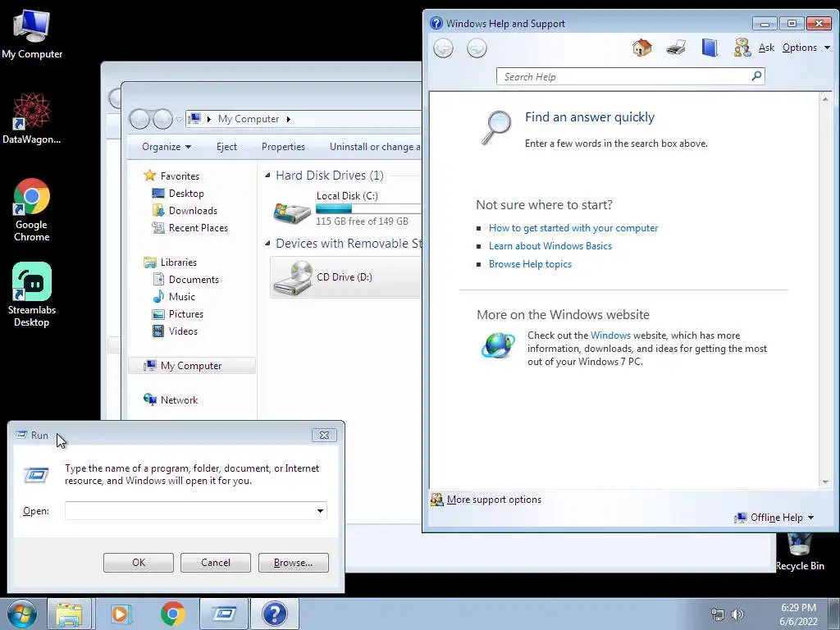Expand the address bar root arrow
Screen dimensions: 840x630
coord(209,119)
